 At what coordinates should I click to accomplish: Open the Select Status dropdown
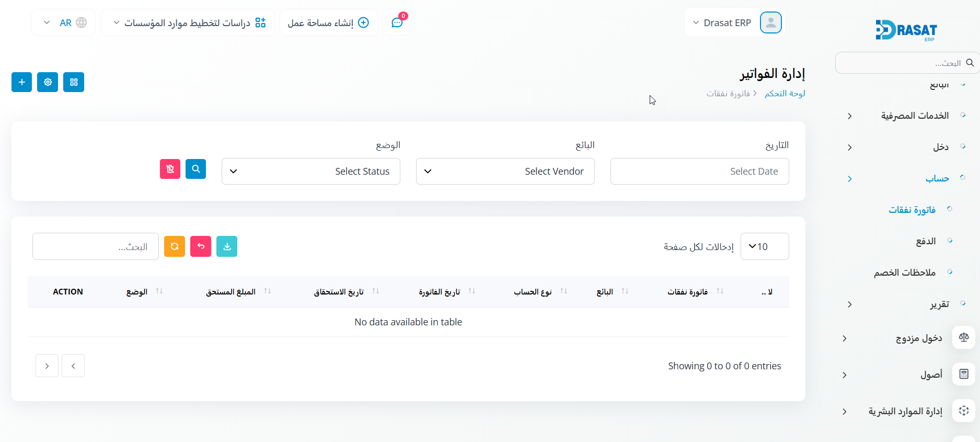[310, 172]
